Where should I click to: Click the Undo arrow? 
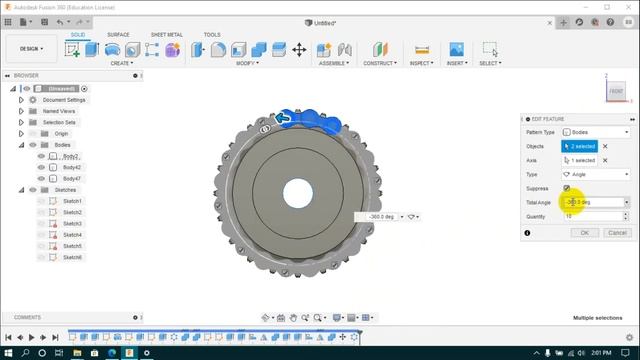(x=60, y=22)
